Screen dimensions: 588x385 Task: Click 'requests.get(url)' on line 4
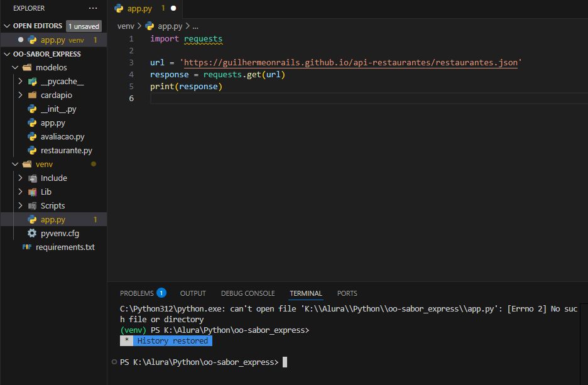pos(244,75)
